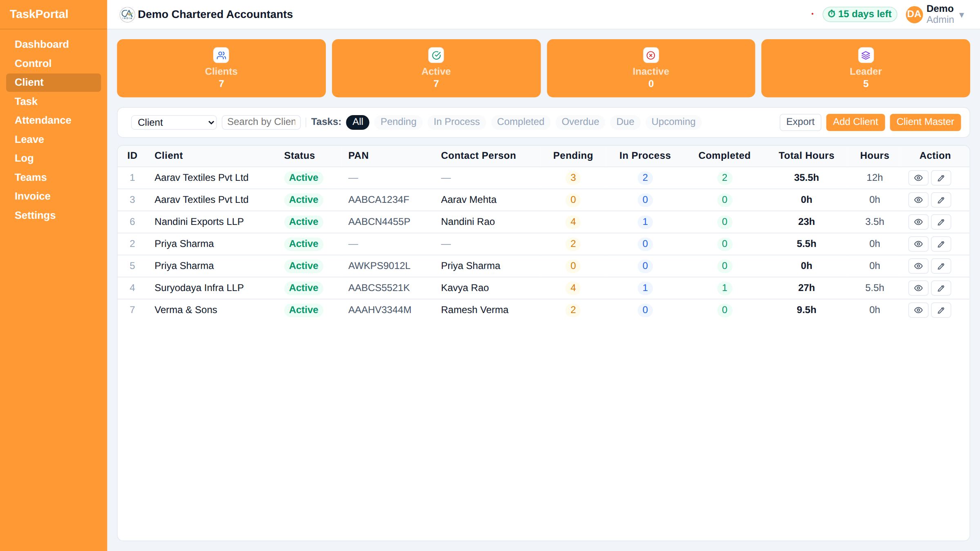Click the Leader summary card count 5
The height and width of the screenshot is (551, 980).
point(866,84)
